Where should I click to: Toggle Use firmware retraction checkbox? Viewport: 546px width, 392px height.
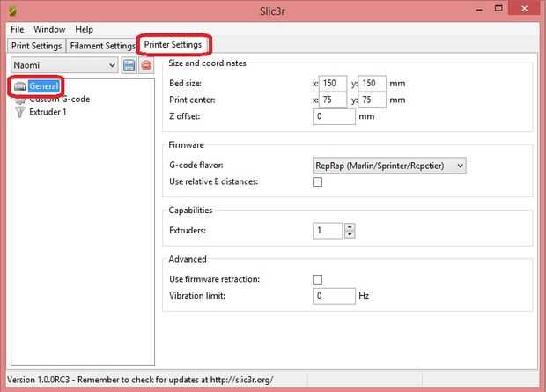[x=317, y=279]
